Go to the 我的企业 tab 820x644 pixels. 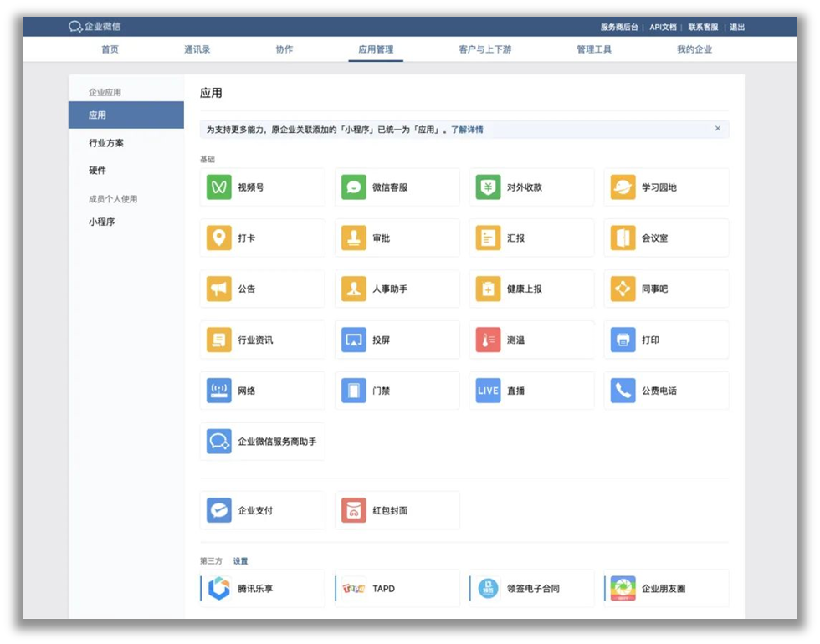tap(694, 49)
